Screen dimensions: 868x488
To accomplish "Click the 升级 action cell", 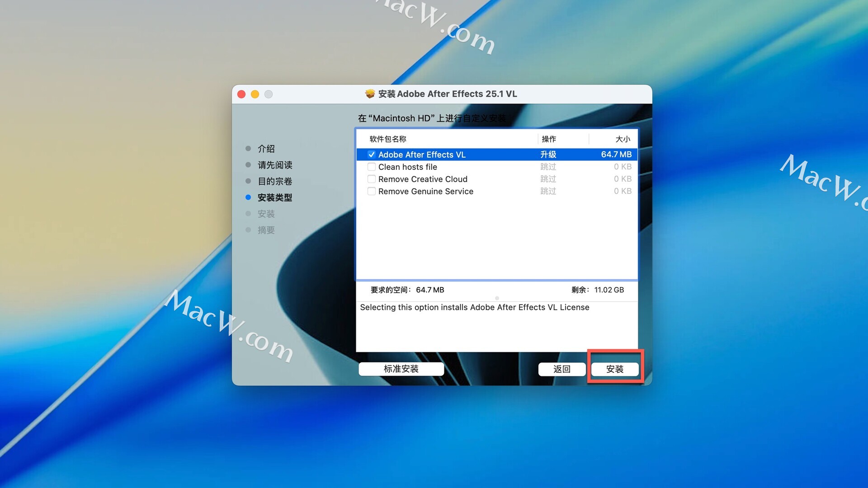I will point(548,155).
